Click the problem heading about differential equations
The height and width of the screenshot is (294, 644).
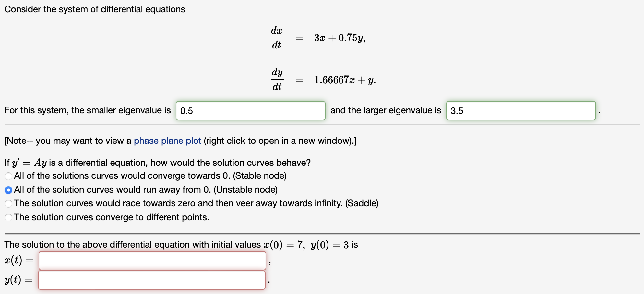tap(95, 9)
